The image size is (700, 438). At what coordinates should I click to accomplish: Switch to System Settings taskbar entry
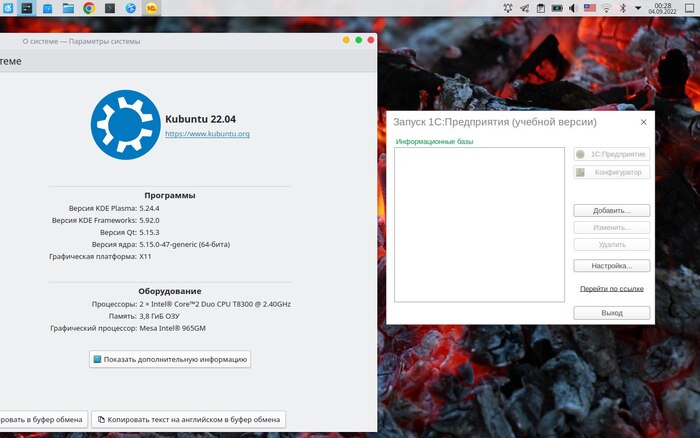tap(27, 8)
